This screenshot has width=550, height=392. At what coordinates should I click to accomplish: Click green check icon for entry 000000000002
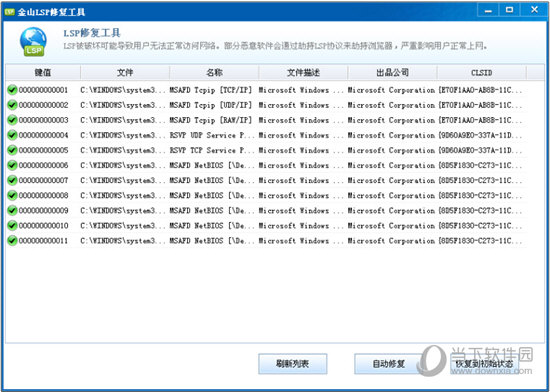pos(12,105)
